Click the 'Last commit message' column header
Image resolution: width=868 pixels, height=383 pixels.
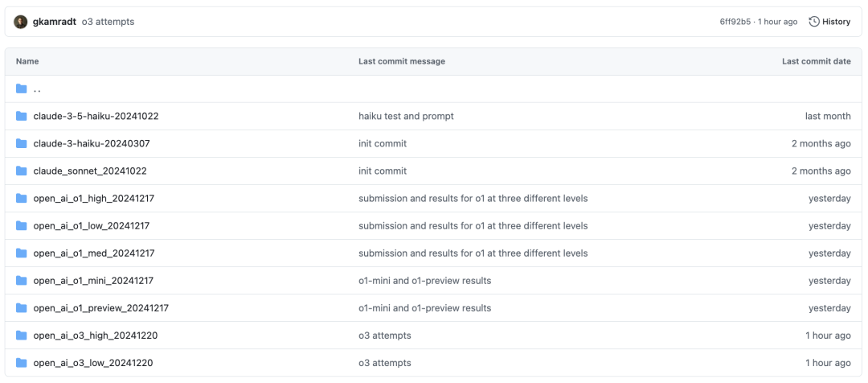[x=401, y=61]
